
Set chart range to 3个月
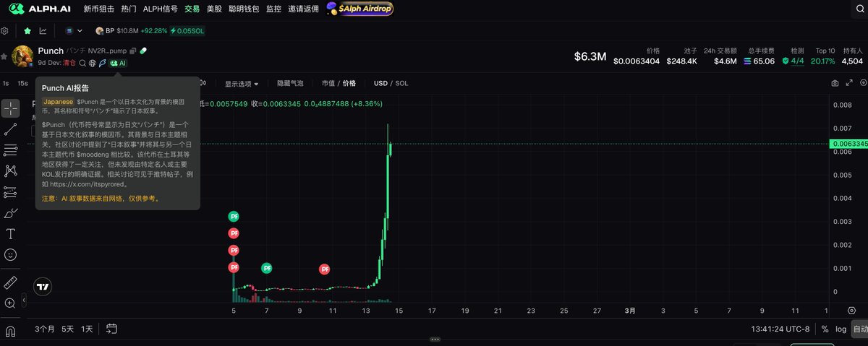[45, 329]
